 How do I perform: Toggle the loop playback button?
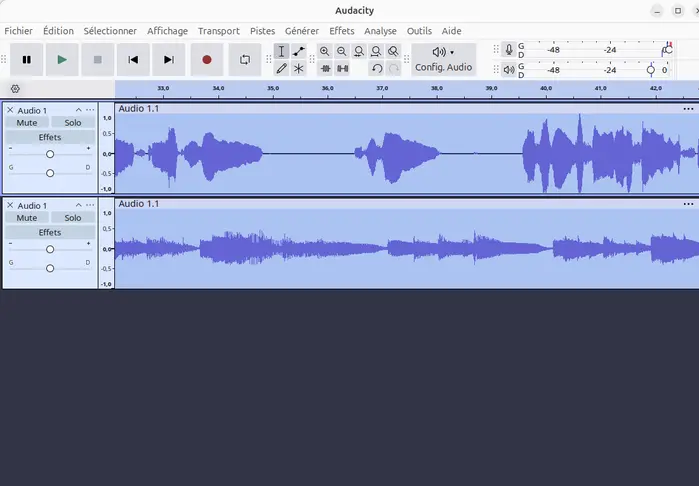(x=245, y=60)
